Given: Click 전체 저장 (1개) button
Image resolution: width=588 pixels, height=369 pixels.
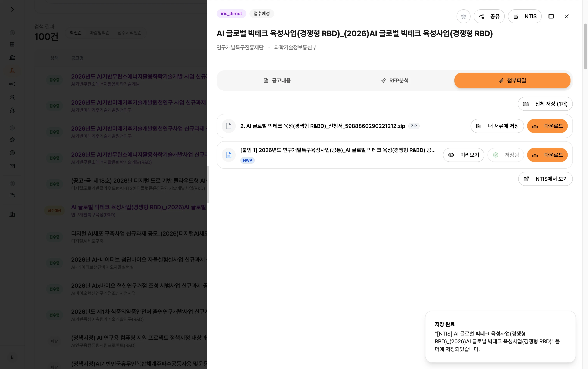Looking at the screenshot, I should [545, 104].
